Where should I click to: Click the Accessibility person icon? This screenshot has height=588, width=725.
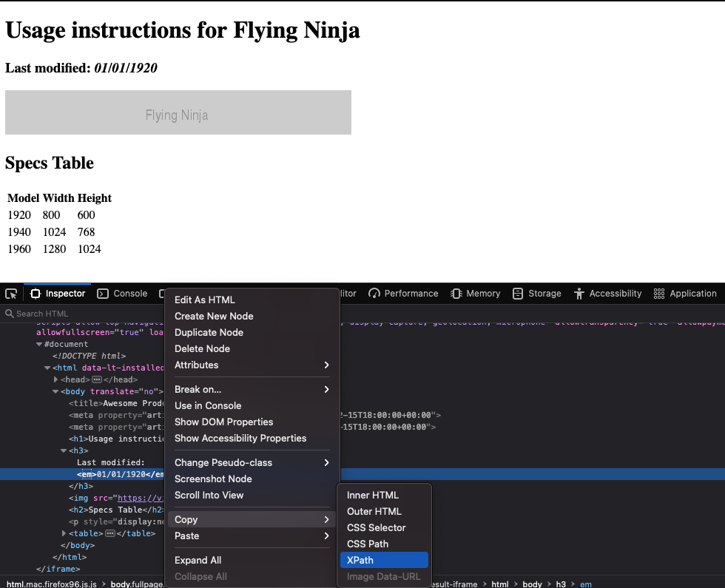tap(580, 294)
